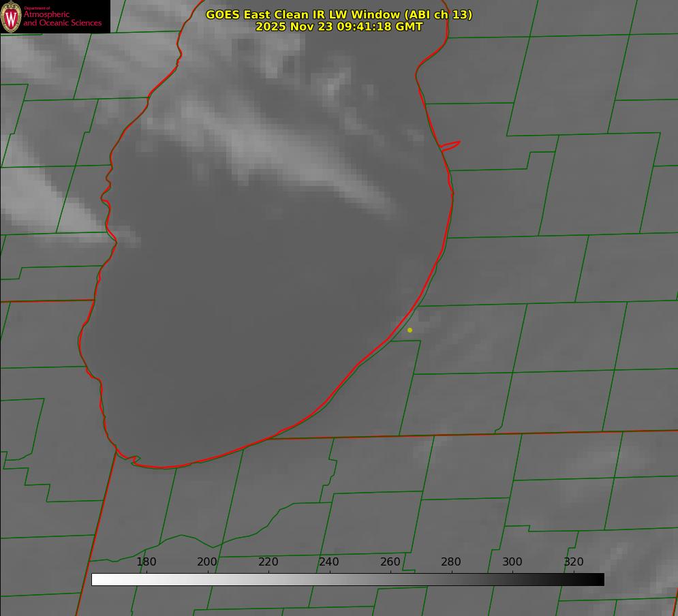The height and width of the screenshot is (616, 678).
Task: Select the 240 value on the temperature scale
Action: click(329, 561)
